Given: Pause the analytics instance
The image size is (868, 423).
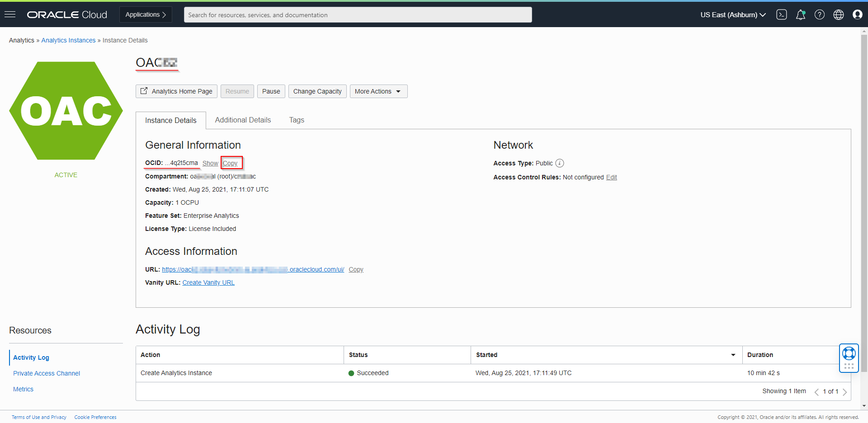Looking at the screenshot, I should point(271,91).
